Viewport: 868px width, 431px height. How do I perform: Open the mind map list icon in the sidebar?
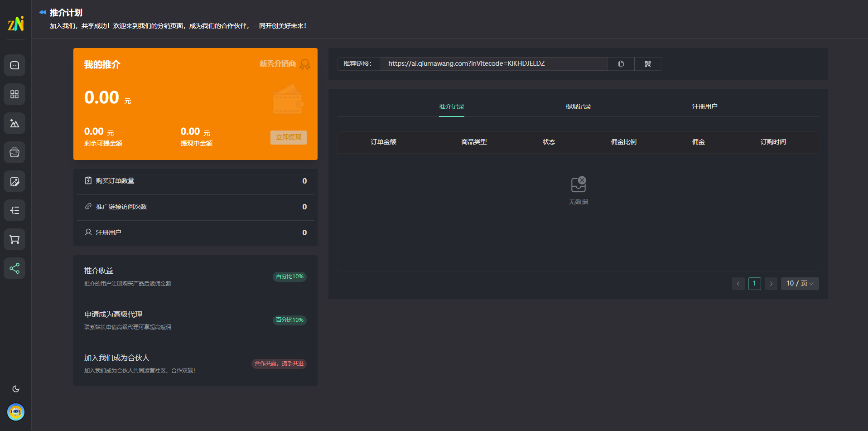click(x=14, y=210)
